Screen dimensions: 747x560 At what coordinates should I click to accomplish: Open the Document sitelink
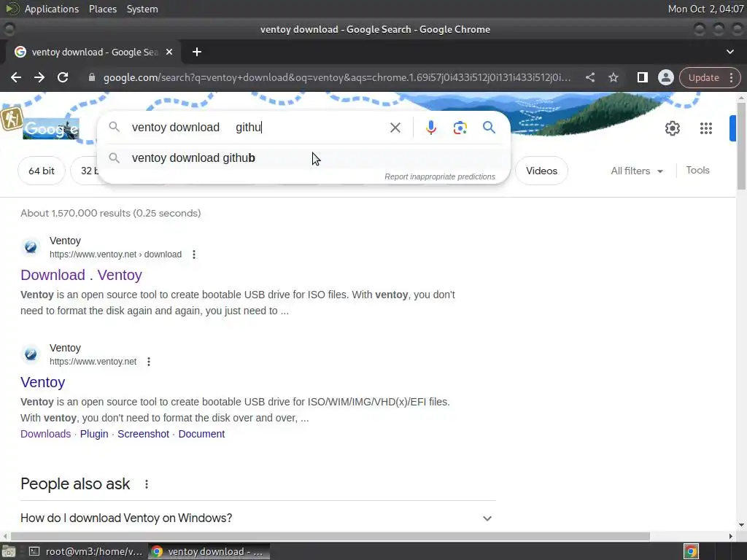coord(201,435)
